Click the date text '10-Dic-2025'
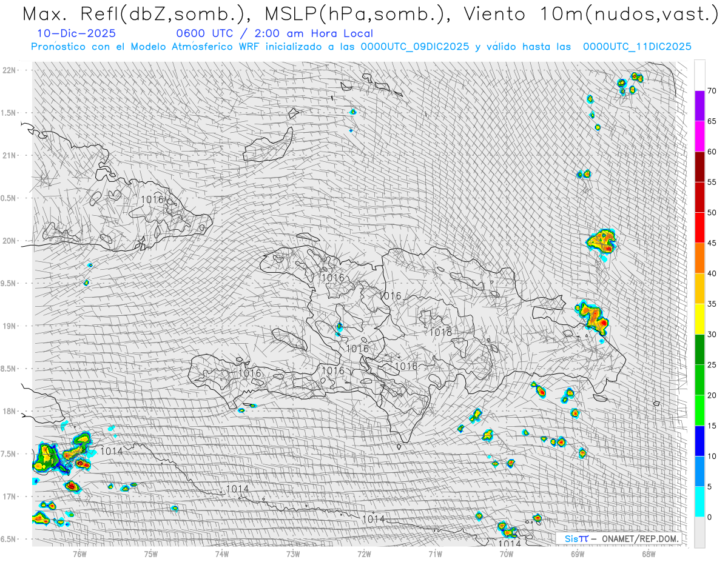Image resolution: width=728 pixels, height=562 pixels. pyautogui.click(x=76, y=33)
